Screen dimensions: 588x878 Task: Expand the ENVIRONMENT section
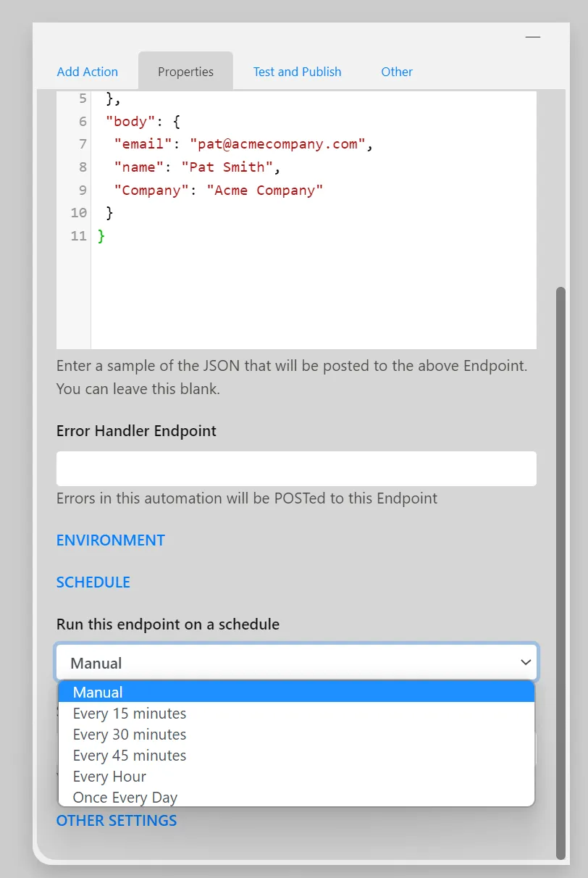click(x=111, y=540)
